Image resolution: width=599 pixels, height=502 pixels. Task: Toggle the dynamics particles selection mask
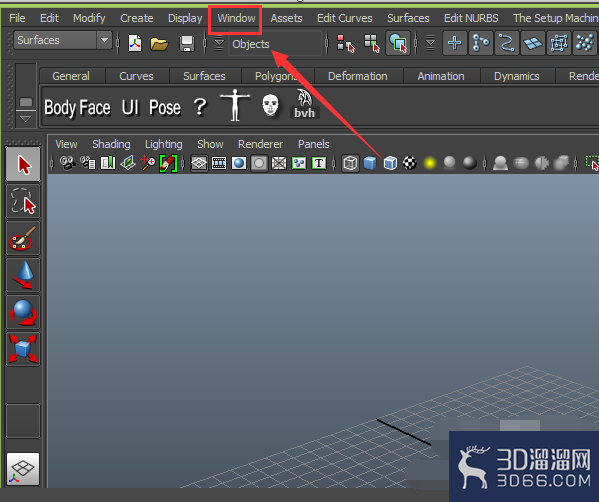click(x=584, y=43)
